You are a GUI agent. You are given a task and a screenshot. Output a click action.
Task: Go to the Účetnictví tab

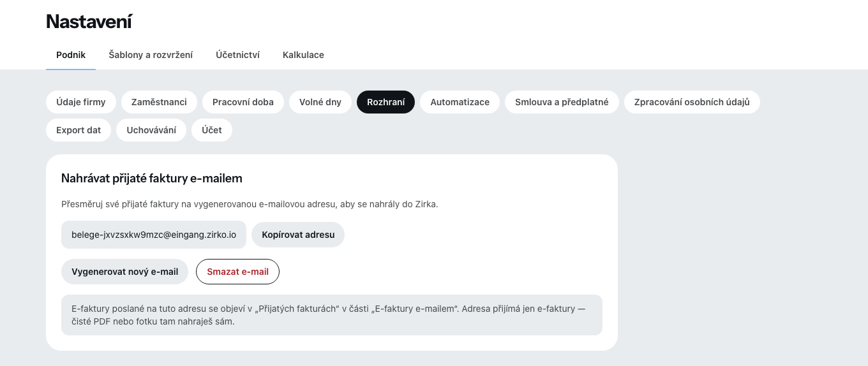(237, 55)
